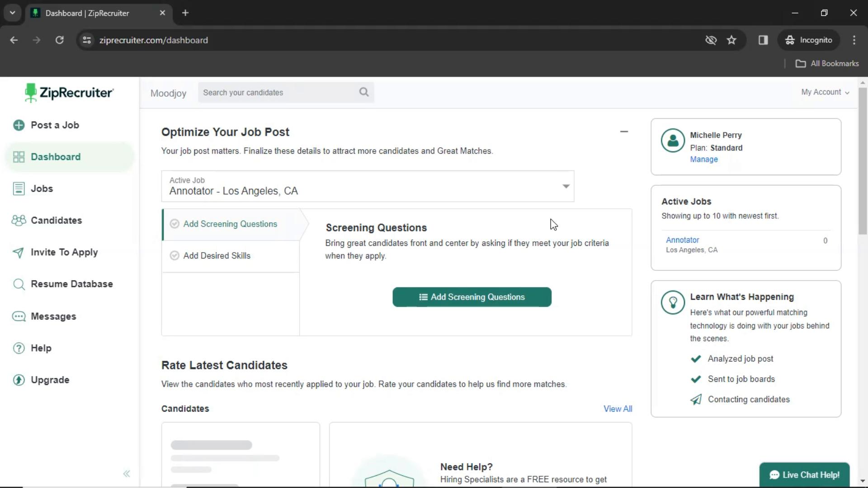Navigate to Dashboard icon
Screen dimensions: 868x488
[x=20, y=156]
